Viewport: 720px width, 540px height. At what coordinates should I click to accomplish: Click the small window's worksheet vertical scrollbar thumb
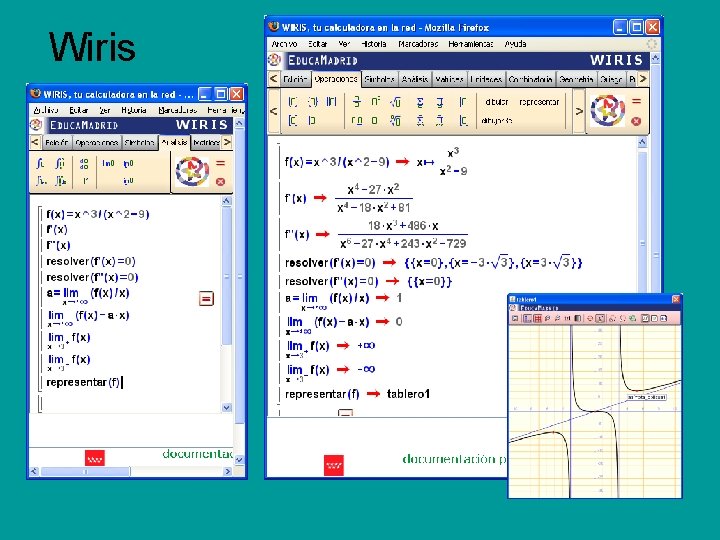tap(226, 276)
